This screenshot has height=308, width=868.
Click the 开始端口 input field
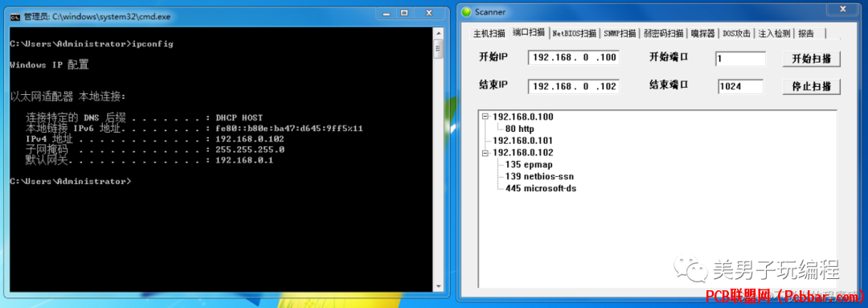740,58
